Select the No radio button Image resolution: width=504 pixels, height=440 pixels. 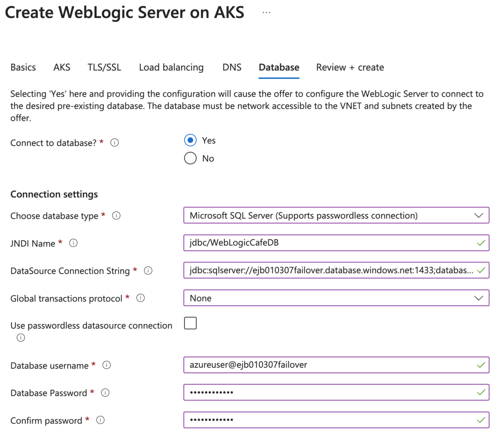[x=190, y=158]
